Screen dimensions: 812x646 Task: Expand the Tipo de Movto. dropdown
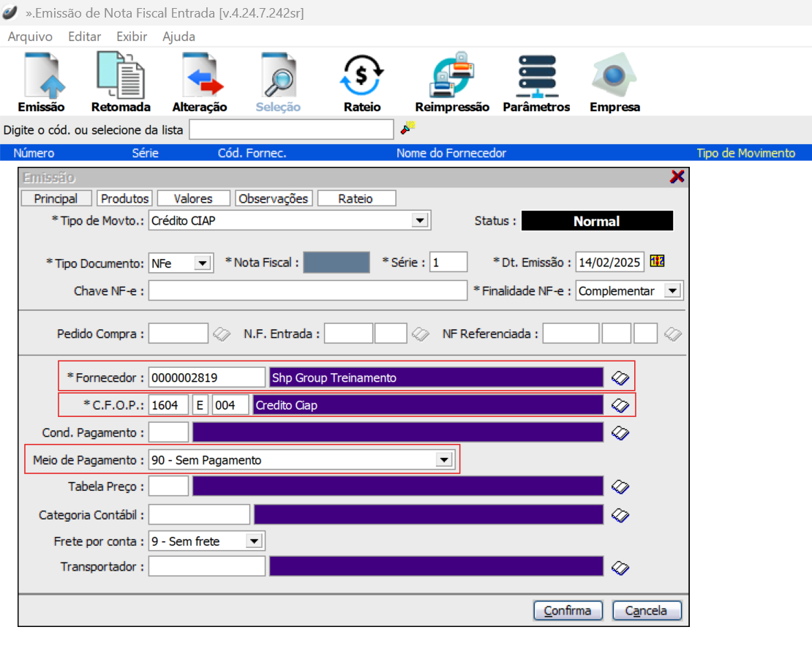coord(420,220)
